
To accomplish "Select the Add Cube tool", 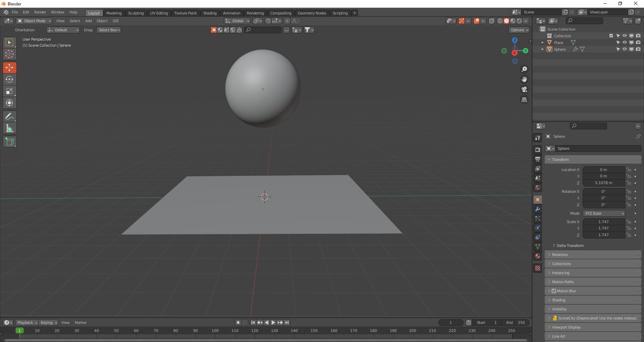I will tap(10, 142).
